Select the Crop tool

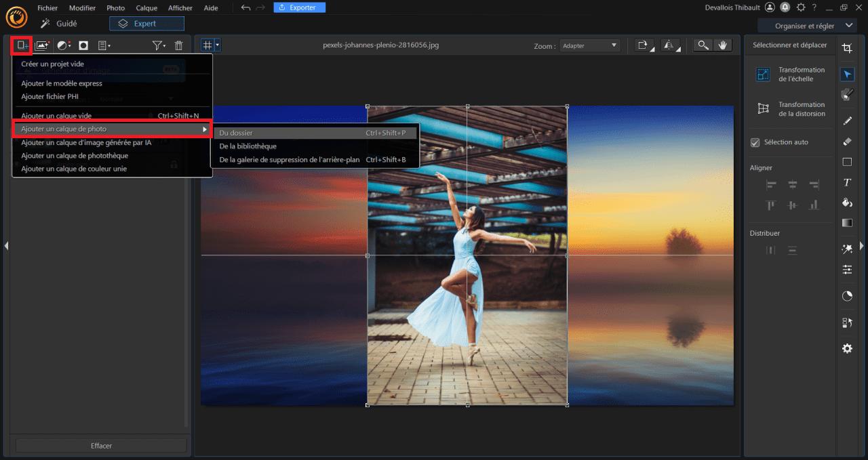[847, 48]
